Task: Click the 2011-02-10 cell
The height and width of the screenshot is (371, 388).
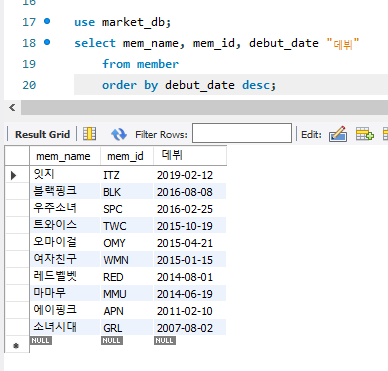Action: point(190,311)
